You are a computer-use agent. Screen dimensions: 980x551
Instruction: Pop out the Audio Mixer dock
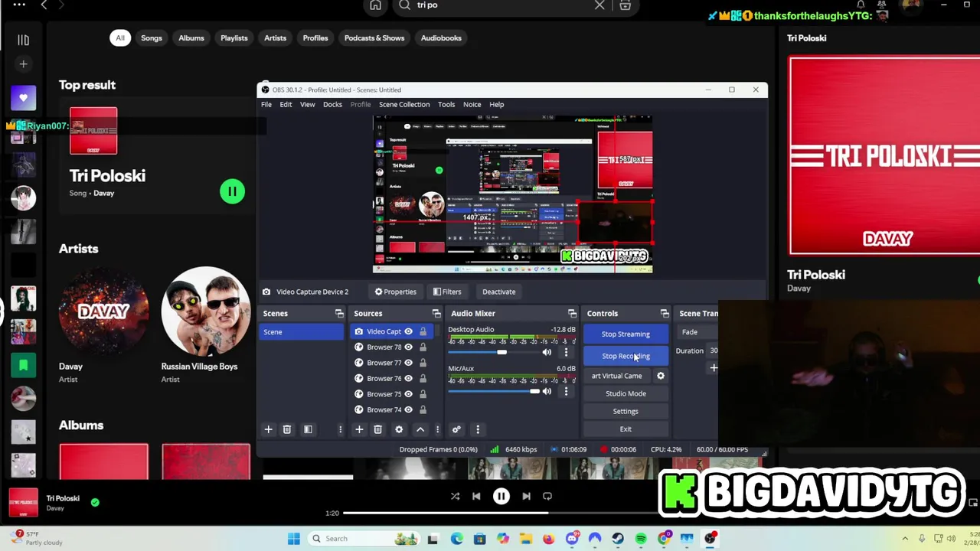(x=572, y=314)
